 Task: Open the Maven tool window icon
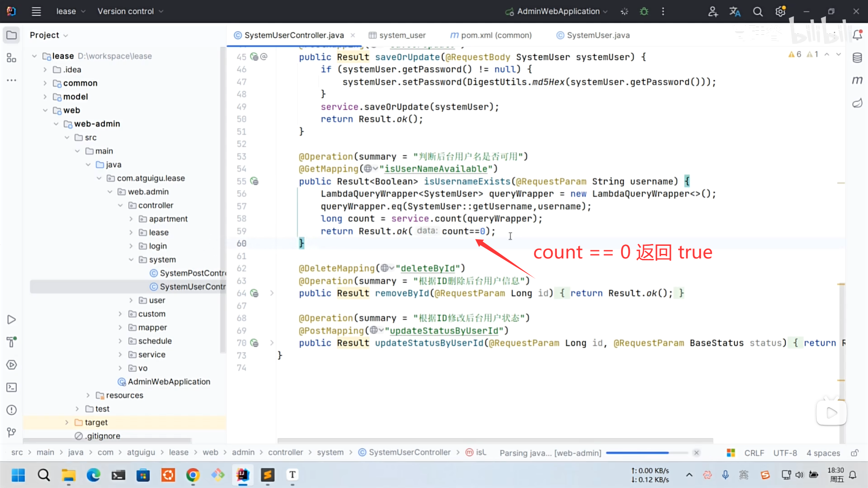point(857,80)
